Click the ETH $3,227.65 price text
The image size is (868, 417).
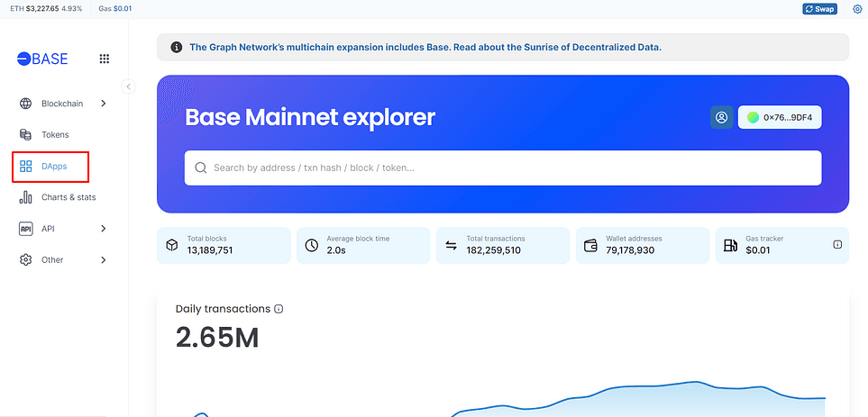point(34,9)
